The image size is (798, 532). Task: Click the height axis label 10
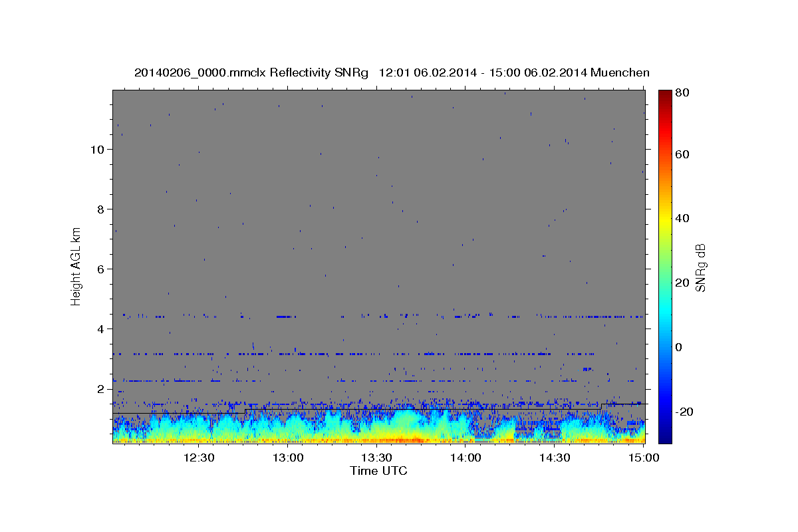98,150
